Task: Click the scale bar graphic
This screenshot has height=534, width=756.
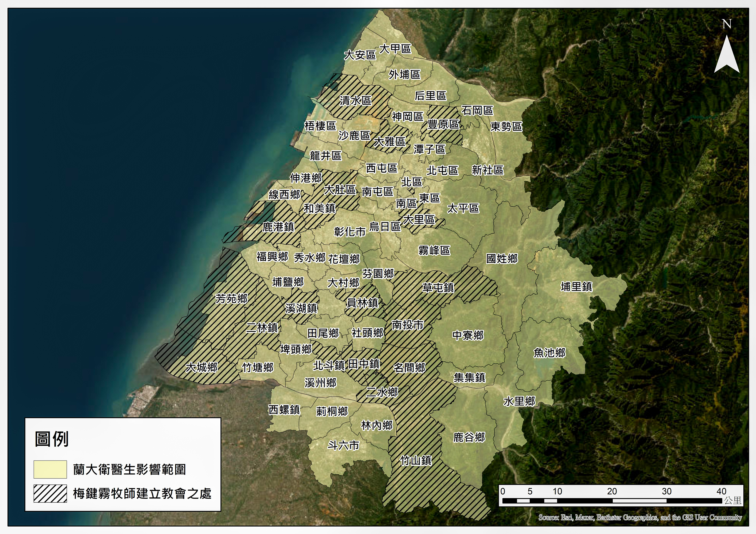Action: [612, 501]
